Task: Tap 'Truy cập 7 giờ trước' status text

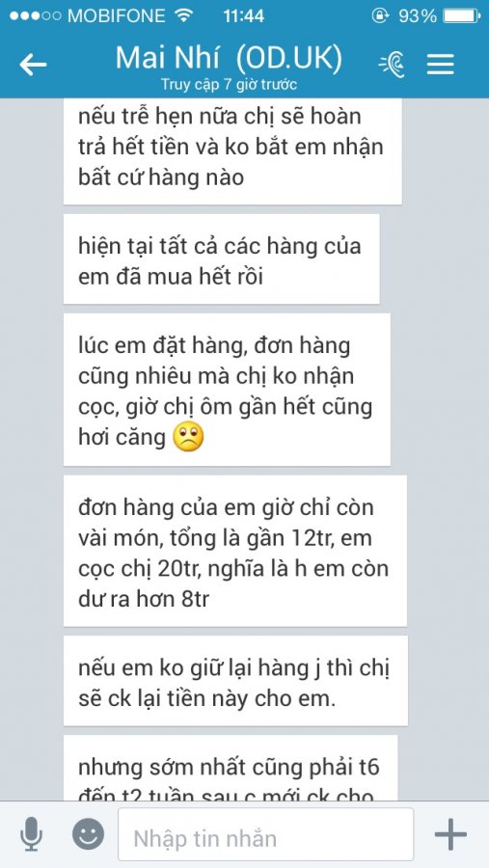Action: [x=229, y=84]
